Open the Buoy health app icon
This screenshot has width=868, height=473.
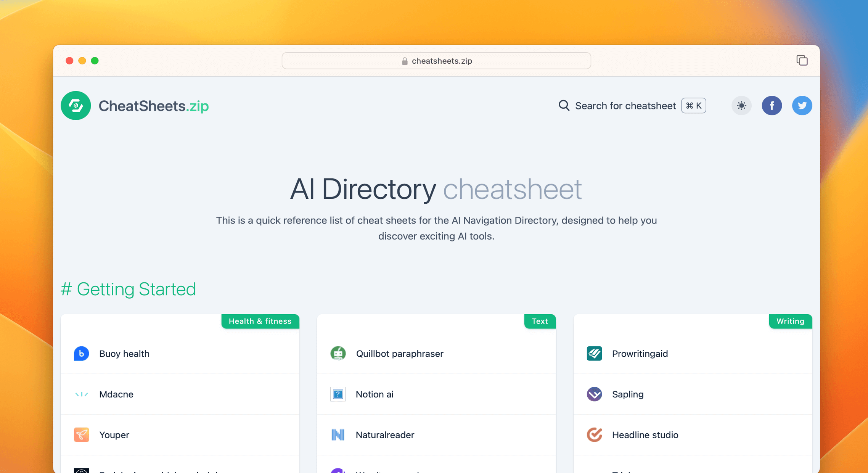(81, 354)
